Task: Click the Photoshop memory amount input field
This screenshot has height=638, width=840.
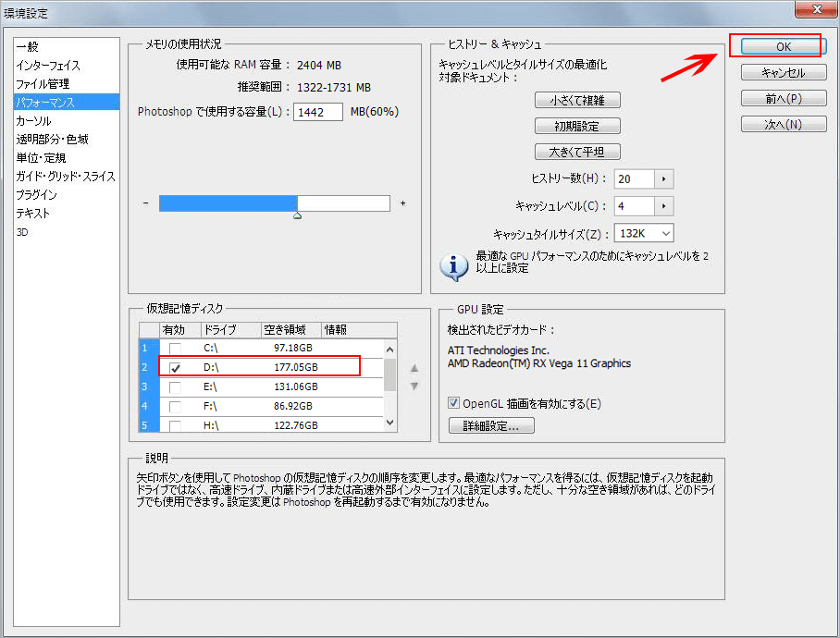Action: (318, 112)
